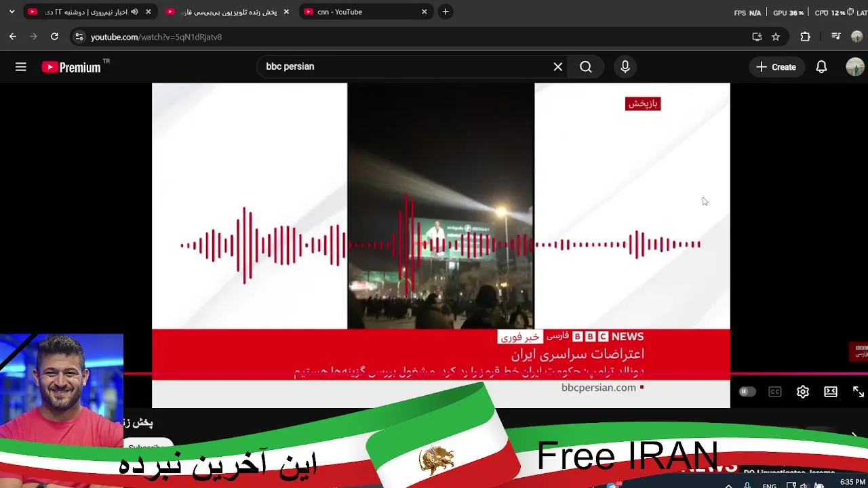Open the media control playlist icon
This screenshot has width=868, height=488.
click(x=836, y=37)
